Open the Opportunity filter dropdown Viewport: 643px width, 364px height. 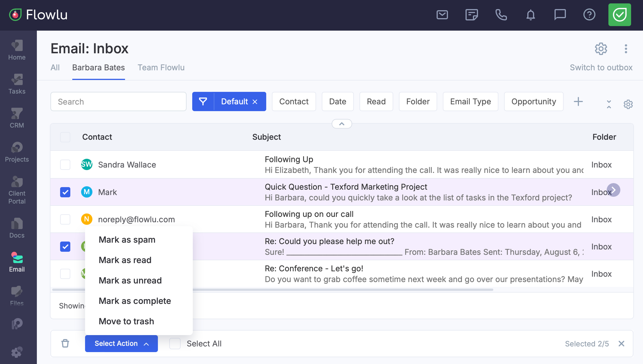click(534, 101)
